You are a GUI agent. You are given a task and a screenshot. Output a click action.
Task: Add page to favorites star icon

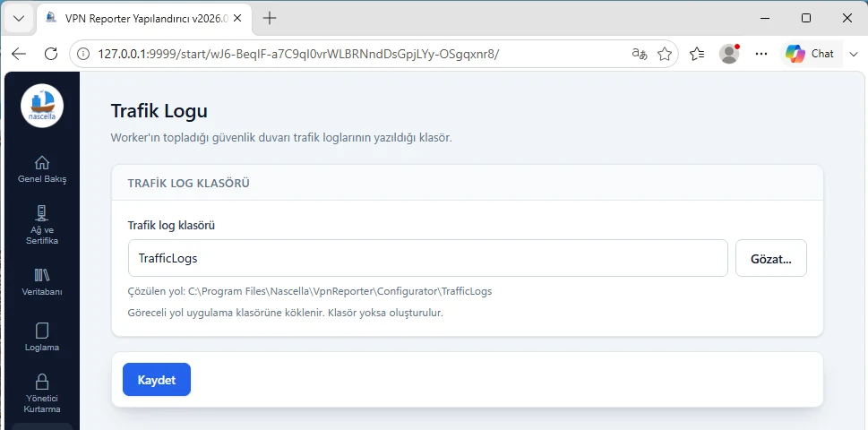(665, 54)
